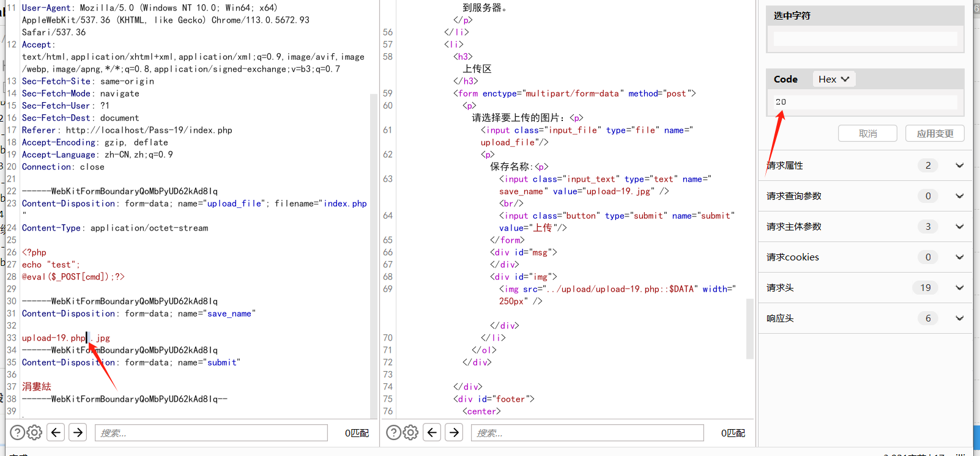Click request pane 0匹配 match counter
This screenshot has width=980, height=456.
[x=357, y=433]
